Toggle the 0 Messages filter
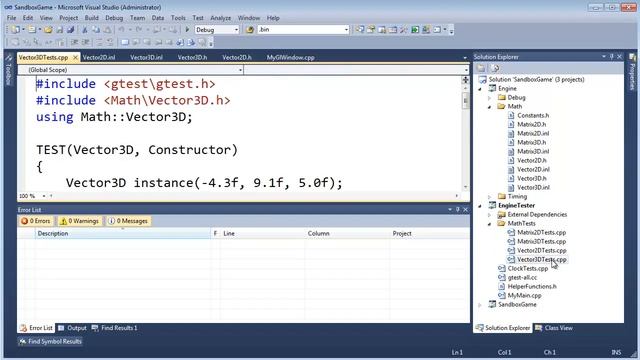Viewport: 640px width, 360px height. 128,221
